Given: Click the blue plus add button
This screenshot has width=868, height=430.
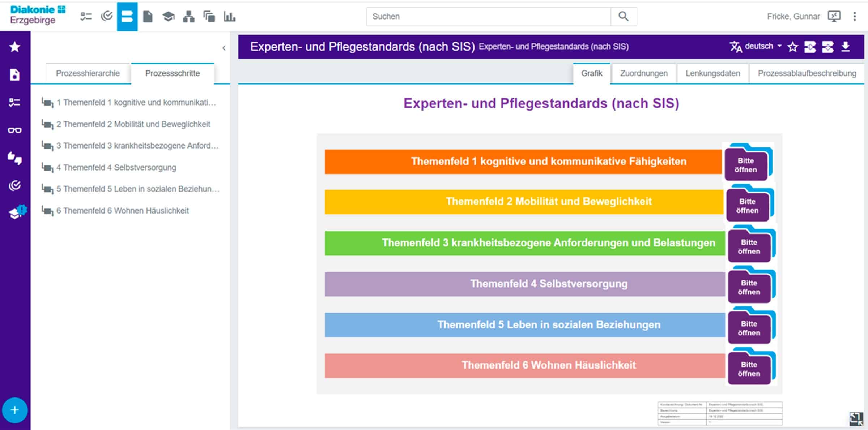Looking at the screenshot, I should (15, 410).
